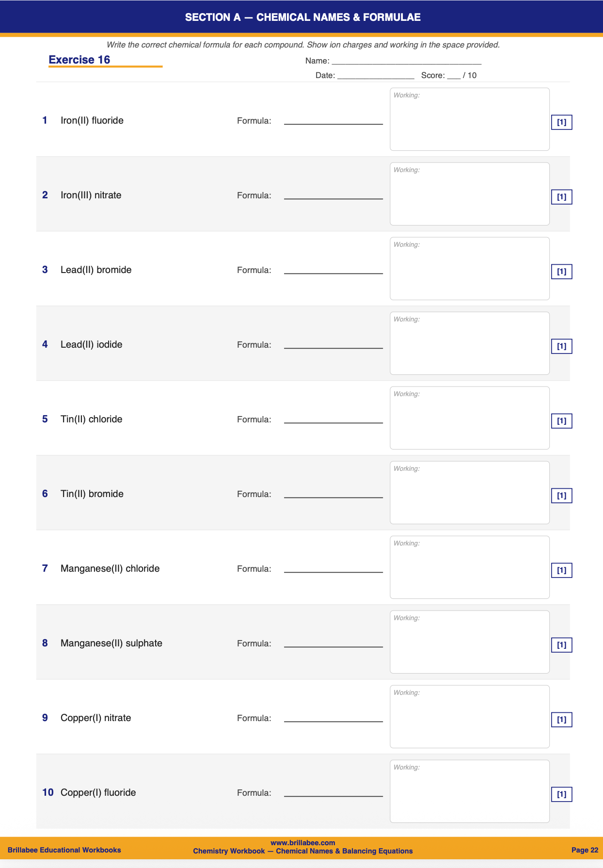Click the Name field line
603x868 pixels.
tap(406, 62)
